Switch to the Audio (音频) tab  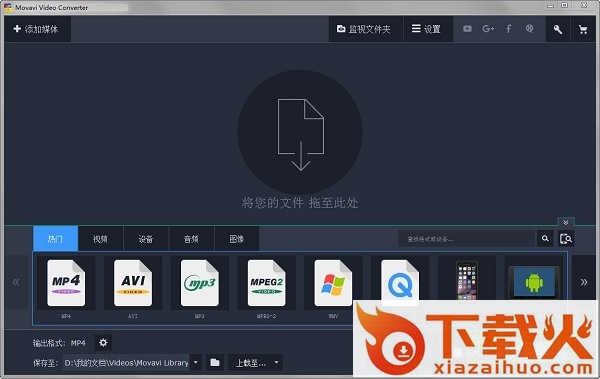click(x=191, y=239)
